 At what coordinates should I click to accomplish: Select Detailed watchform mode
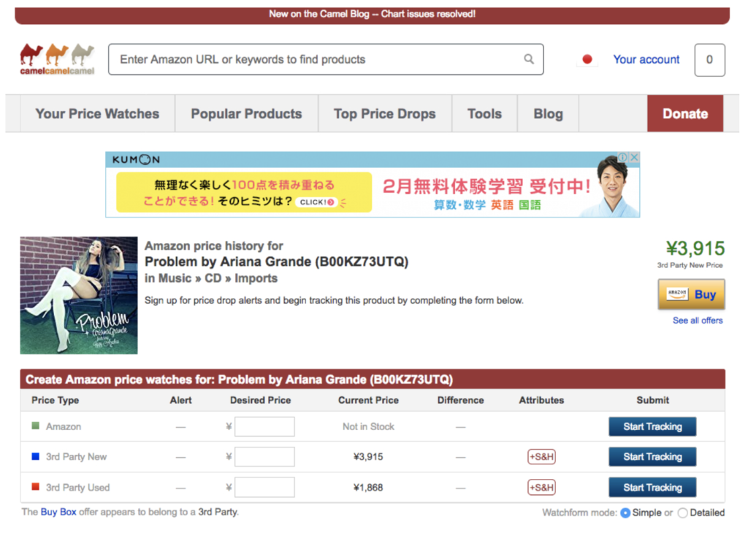pyautogui.click(x=683, y=513)
